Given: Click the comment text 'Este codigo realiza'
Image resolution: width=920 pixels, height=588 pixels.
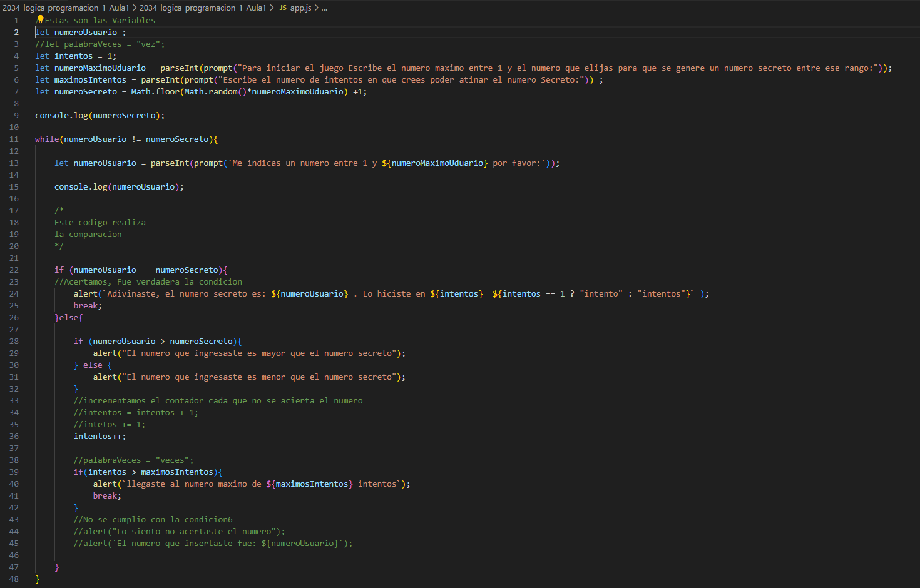Looking at the screenshot, I should click(x=100, y=222).
